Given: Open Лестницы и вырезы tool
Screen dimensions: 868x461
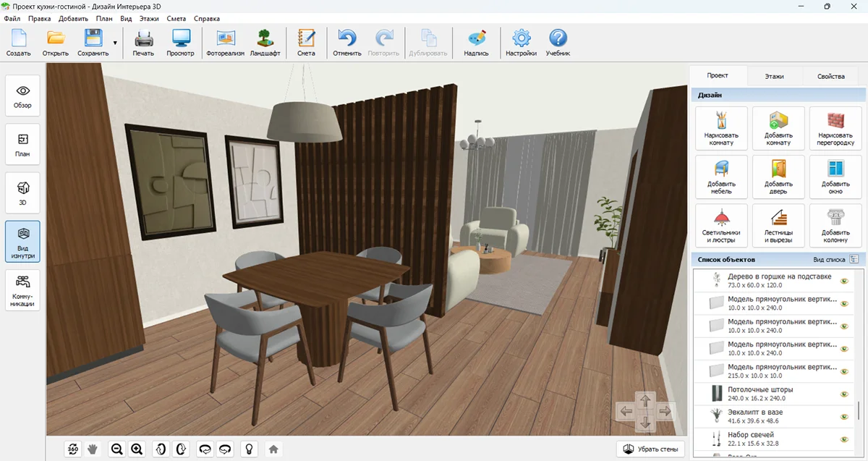Looking at the screenshot, I should 778,226.
